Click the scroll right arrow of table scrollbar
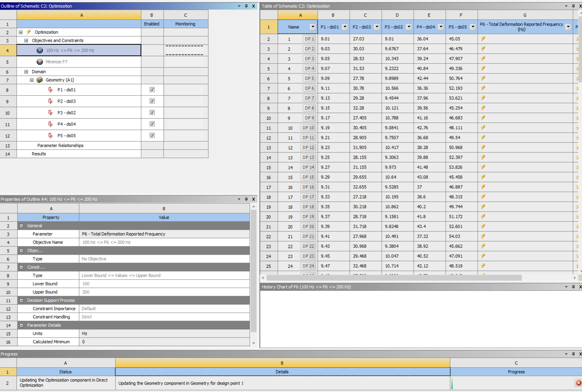This screenshot has width=582, height=392. click(574, 278)
